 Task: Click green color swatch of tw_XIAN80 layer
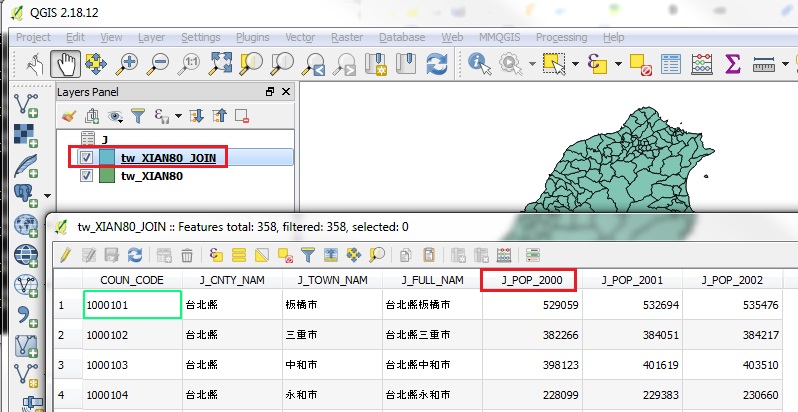click(x=106, y=175)
